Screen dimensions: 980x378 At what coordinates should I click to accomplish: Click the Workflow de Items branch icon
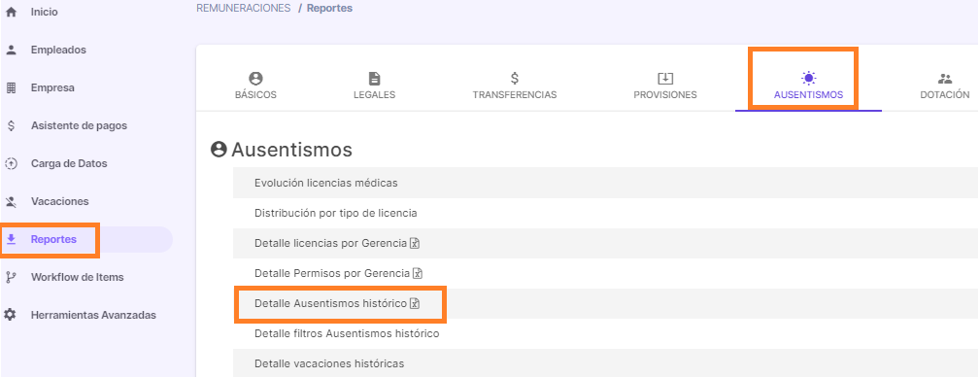(10, 277)
